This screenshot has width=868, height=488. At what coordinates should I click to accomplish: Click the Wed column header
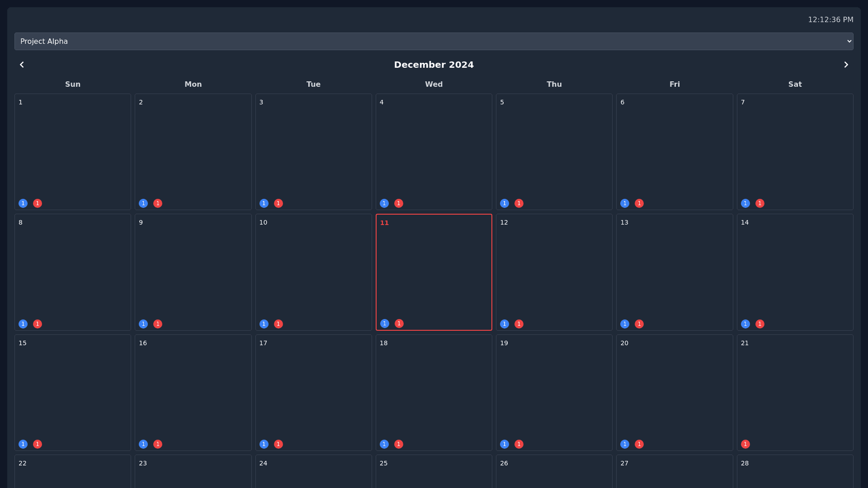[434, 84]
